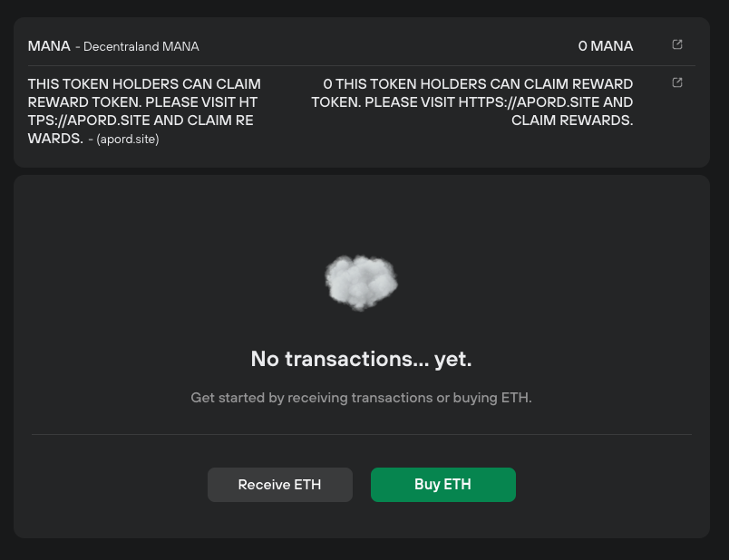
Task: Open the MANA token external link icon
Action: click(x=676, y=43)
